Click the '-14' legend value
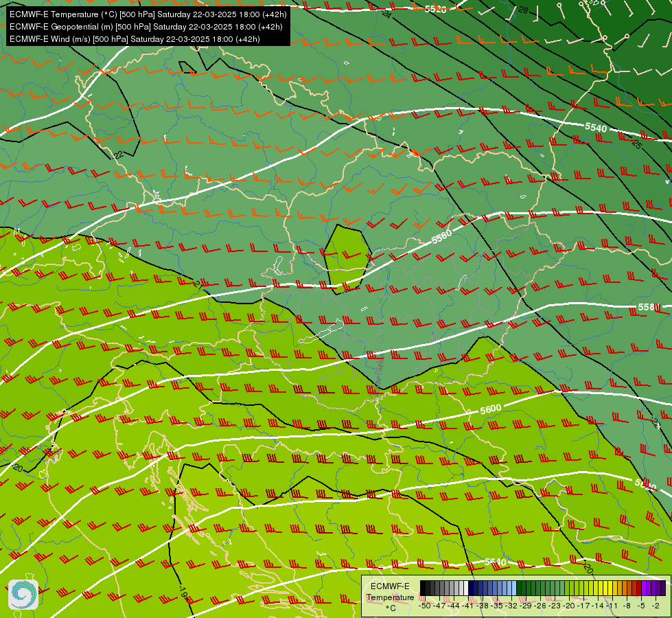 [598, 606]
